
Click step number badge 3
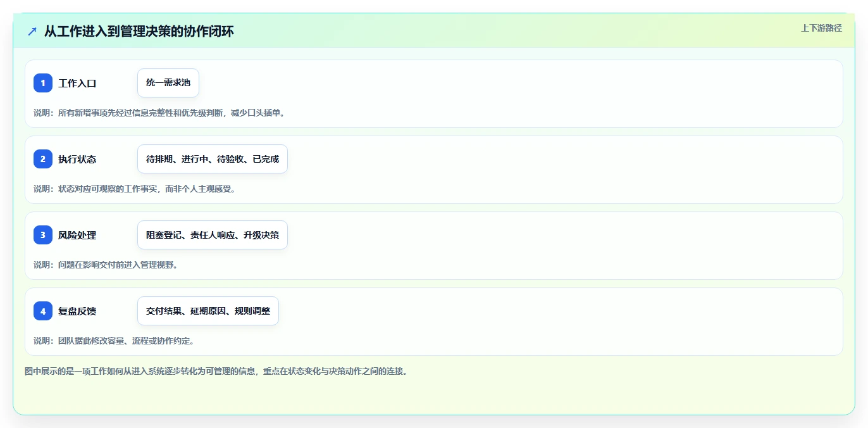43,235
